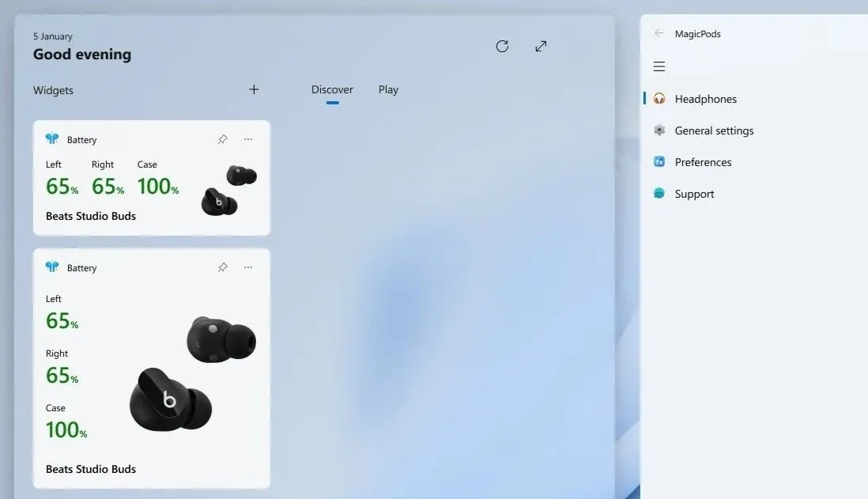Click Left 65% value in small widget
This screenshot has width=868, height=499.
[62, 187]
